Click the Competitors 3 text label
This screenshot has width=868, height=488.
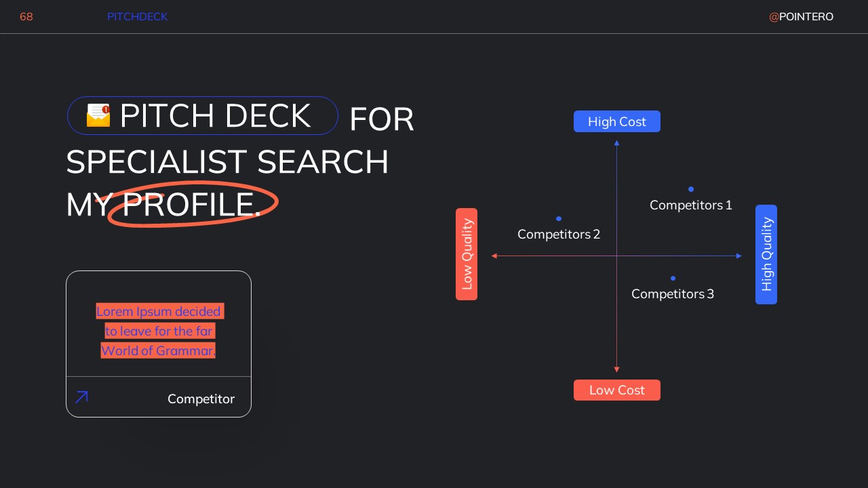[673, 294]
